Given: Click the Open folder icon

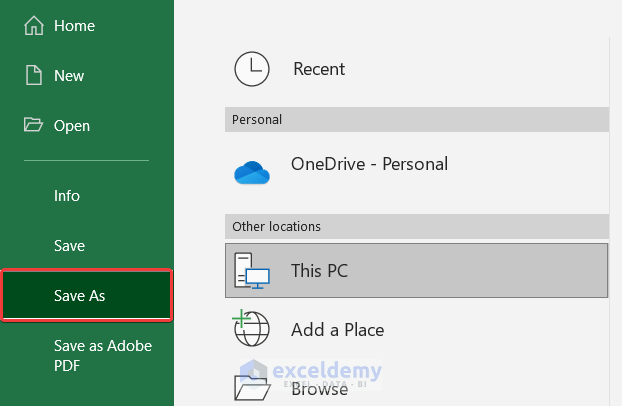Looking at the screenshot, I should pos(33,124).
